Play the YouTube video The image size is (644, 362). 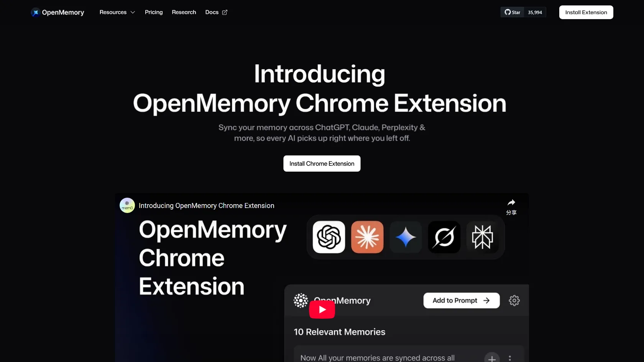(322, 310)
